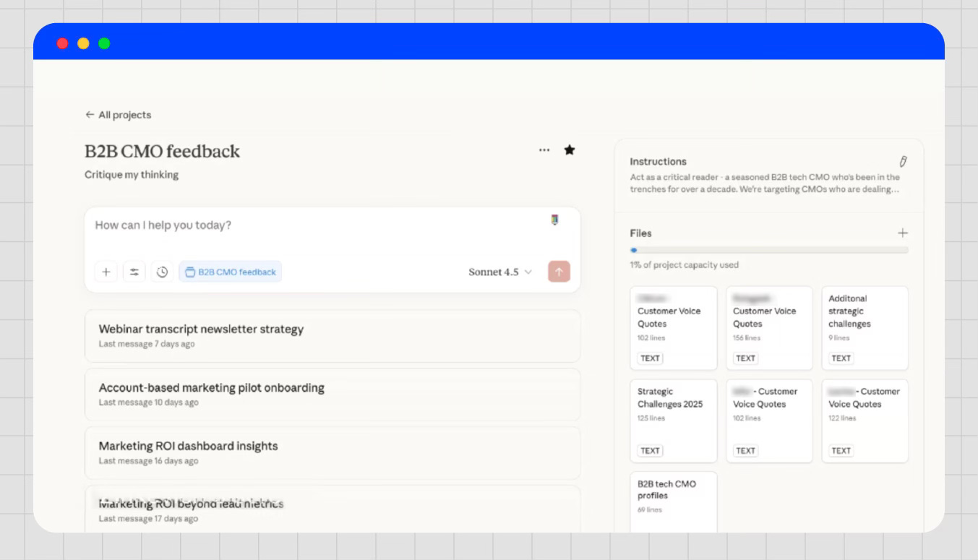Open the Additonal strategic challenges file
978x560 pixels.
tap(865, 327)
